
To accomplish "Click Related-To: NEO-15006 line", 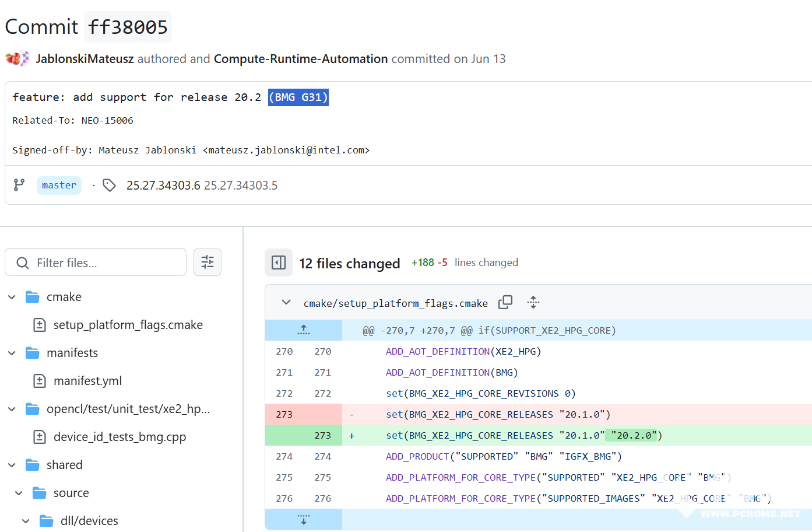I will (73, 121).
